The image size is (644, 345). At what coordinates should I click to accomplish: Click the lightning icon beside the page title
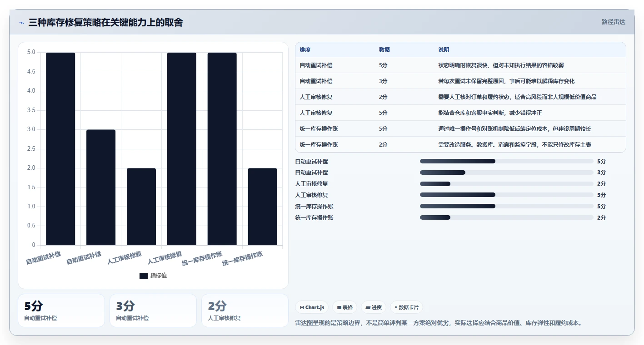click(22, 23)
